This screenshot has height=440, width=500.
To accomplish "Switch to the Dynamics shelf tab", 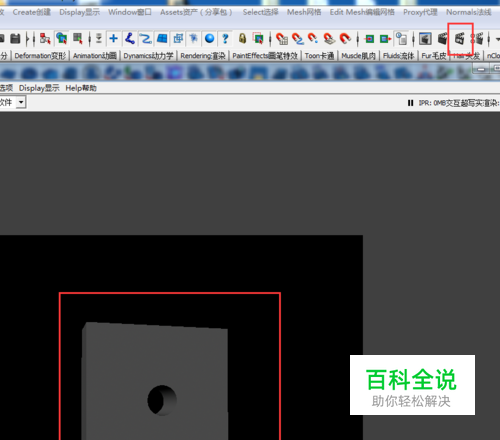I will click(148, 56).
